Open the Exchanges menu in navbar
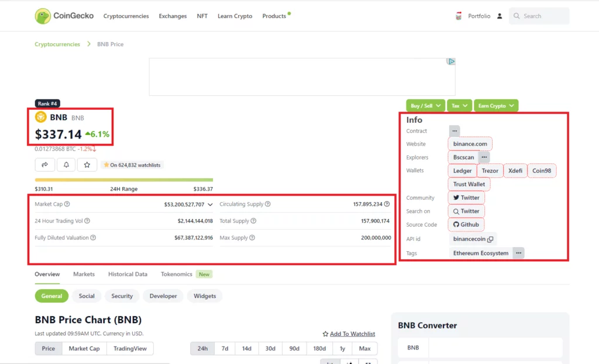This screenshot has height=364, width=599. pos(173,16)
